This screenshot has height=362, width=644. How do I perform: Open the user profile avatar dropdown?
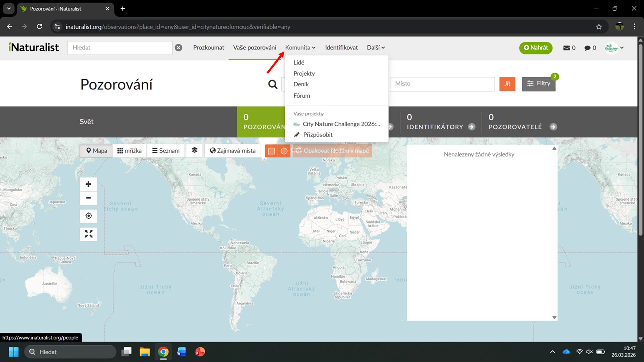(x=614, y=48)
